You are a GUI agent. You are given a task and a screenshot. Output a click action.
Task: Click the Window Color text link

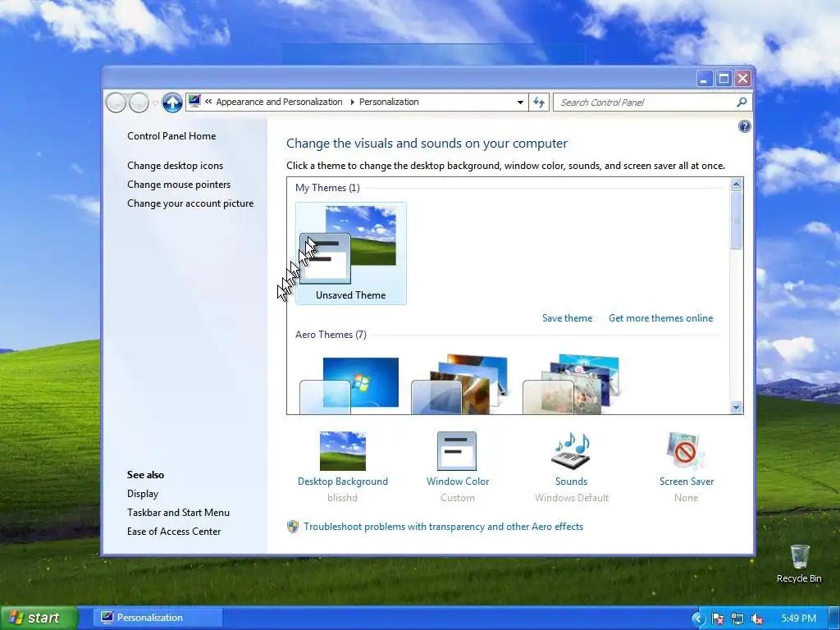(x=458, y=481)
